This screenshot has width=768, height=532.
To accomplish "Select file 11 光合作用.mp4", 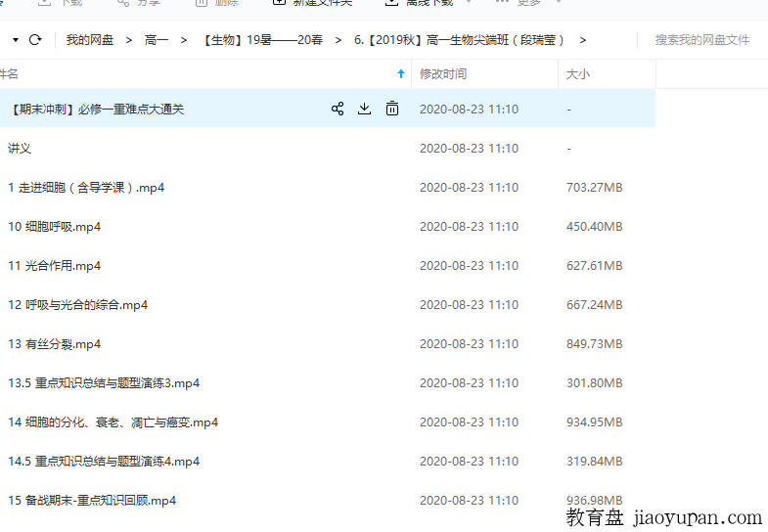I will click(x=55, y=266).
